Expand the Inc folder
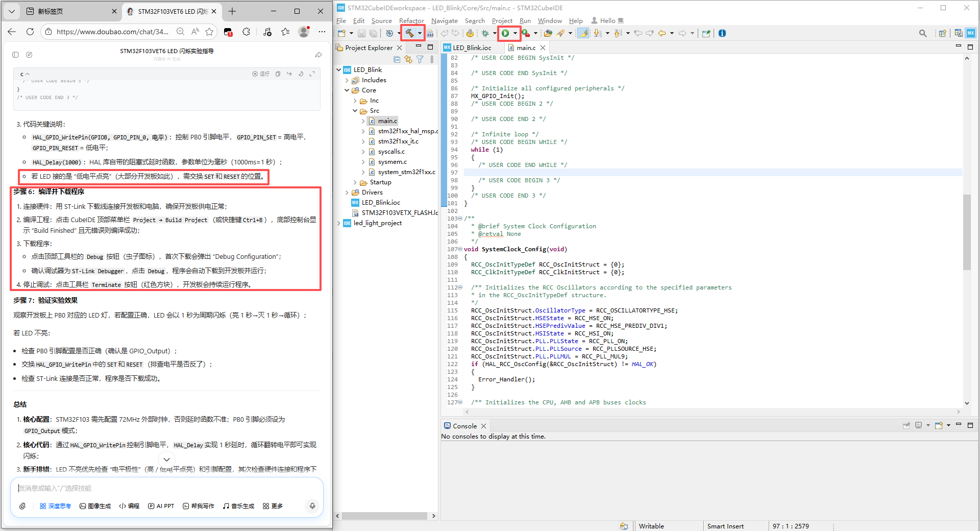980x531 pixels. 355,101
